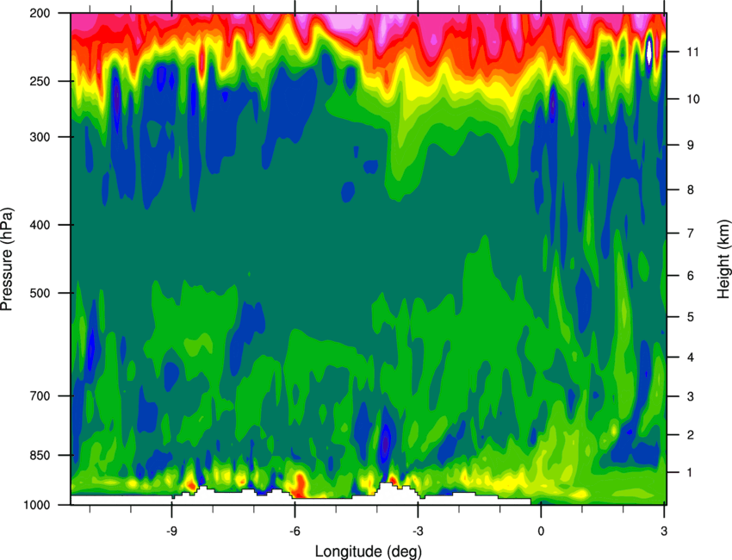Click the "Longitude (deg)" axis title

[369, 551]
